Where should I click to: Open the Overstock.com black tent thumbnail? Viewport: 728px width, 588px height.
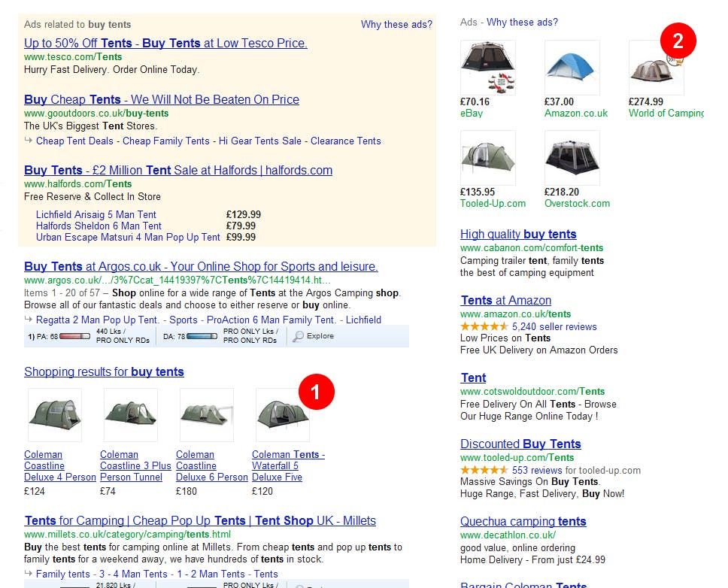[x=572, y=158]
